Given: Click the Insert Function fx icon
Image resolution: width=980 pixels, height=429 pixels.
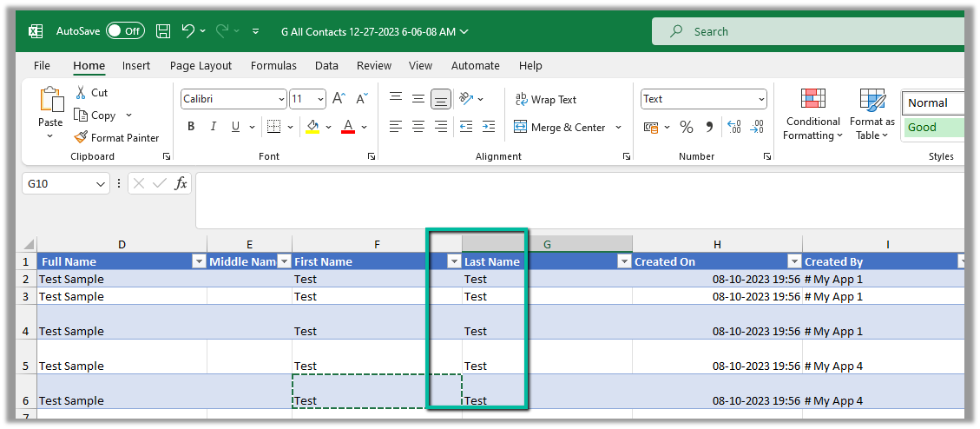Looking at the screenshot, I should (181, 183).
